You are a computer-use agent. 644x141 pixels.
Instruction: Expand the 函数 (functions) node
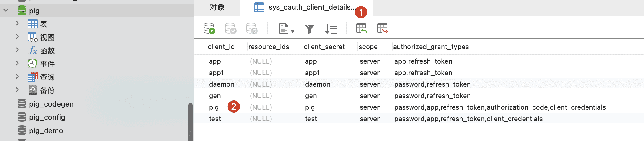tap(17, 50)
